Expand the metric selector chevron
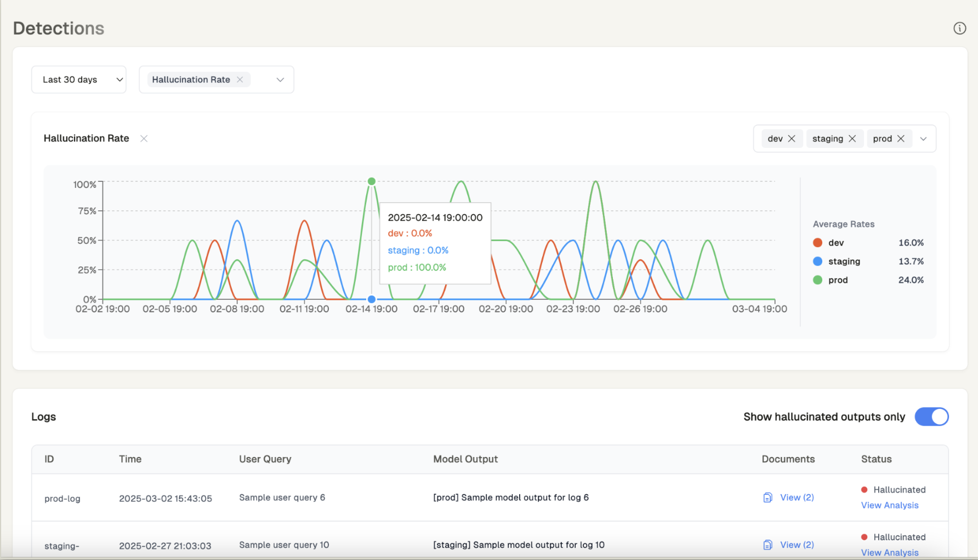 pyautogui.click(x=280, y=79)
